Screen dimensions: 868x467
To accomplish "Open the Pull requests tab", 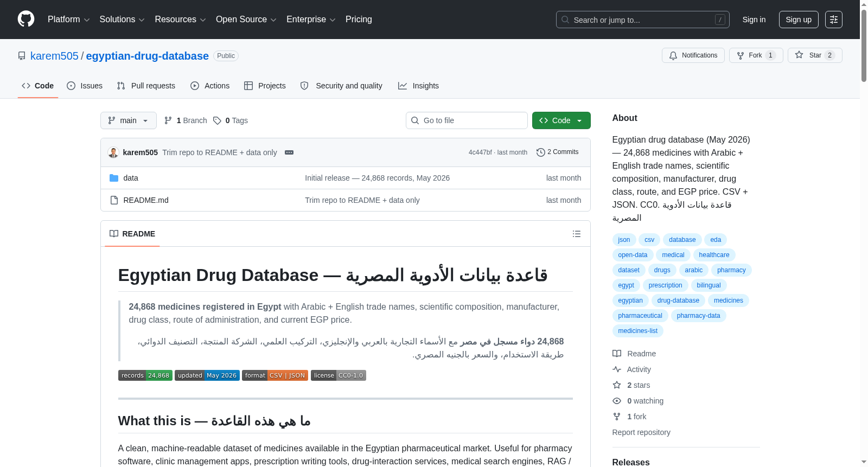I will (146, 86).
